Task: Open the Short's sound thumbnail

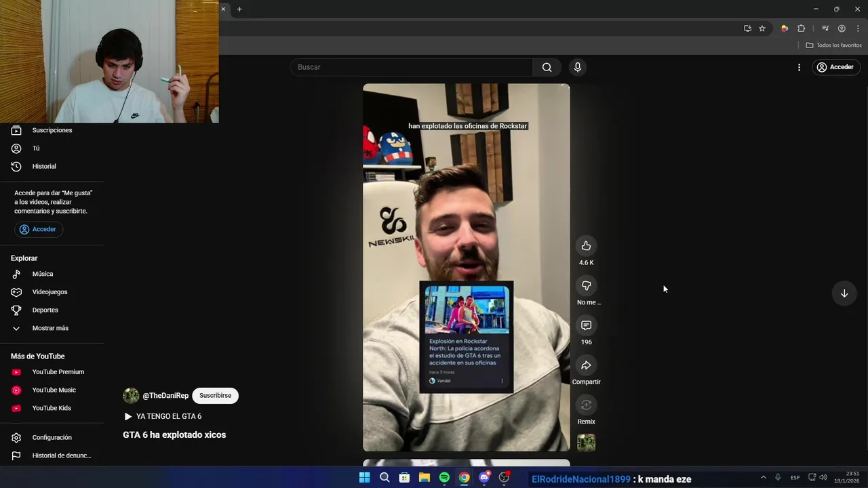Action: [x=586, y=443]
